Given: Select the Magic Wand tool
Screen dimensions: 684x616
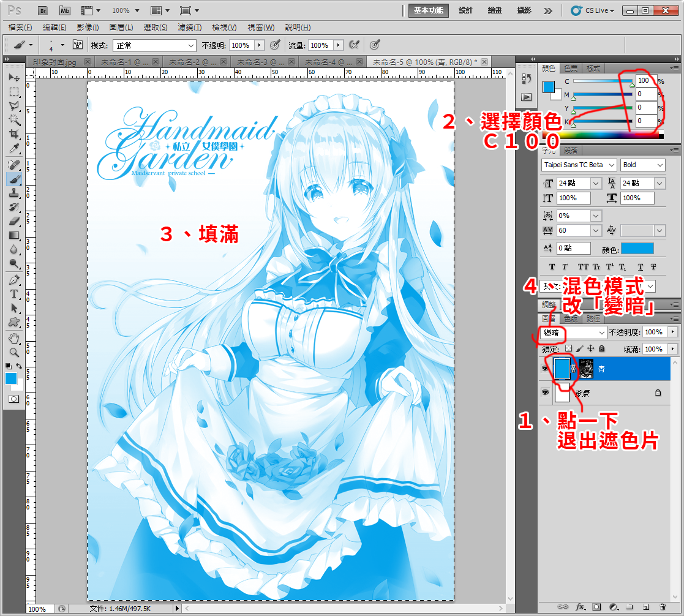Looking at the screenshot, I should (x=14, y=120).
